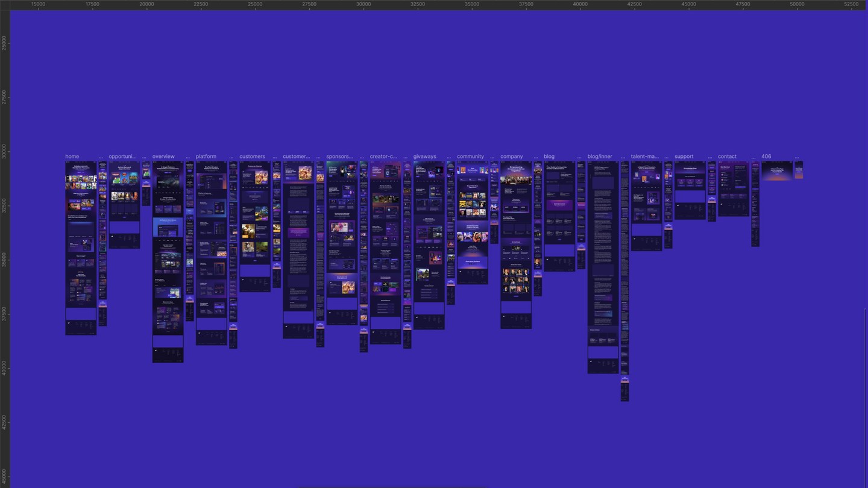Select the "community" frame label
The height and width of the screenshot is (488, 868).
470,157
